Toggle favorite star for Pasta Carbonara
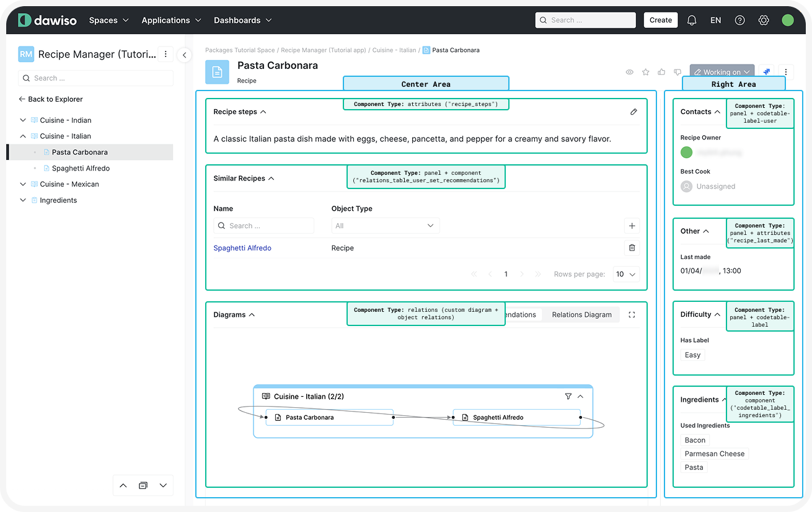 click(x=645, y=73)
